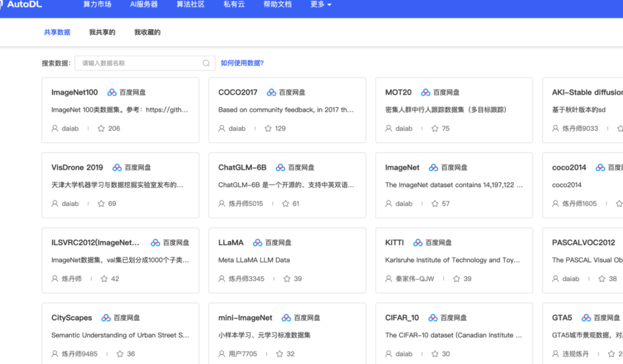The image size is (623, 364).
Task: Open 帮助文档 in top navigation
Action: coord(277,5)
